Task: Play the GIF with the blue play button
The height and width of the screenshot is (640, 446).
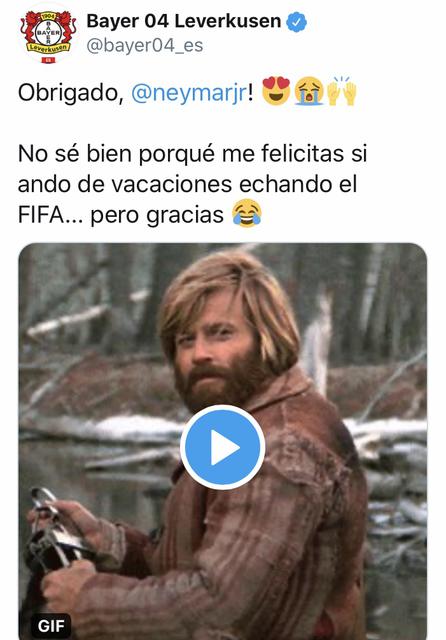Action: (223, 447)
